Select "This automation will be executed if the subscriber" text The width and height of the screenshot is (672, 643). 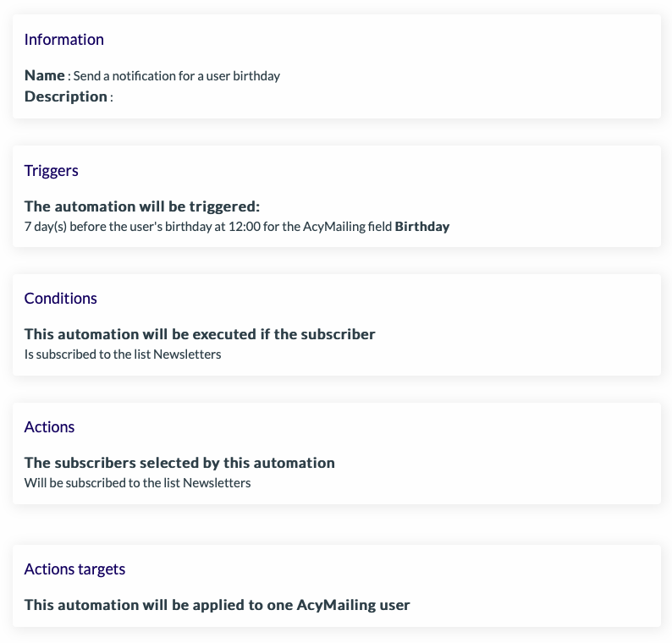click(x=200, y=334)
